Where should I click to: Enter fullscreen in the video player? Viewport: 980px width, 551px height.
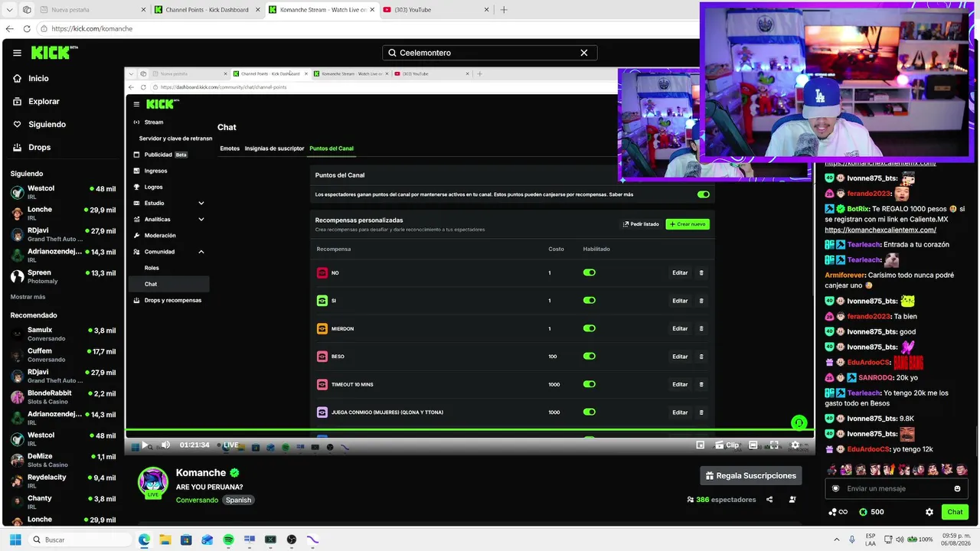(774, 445)
